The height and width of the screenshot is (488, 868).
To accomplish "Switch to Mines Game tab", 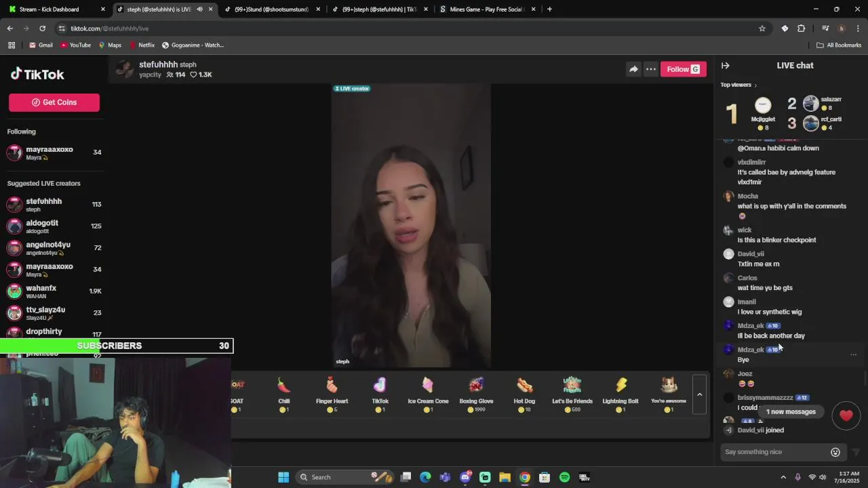I will (x=487, y=9).
